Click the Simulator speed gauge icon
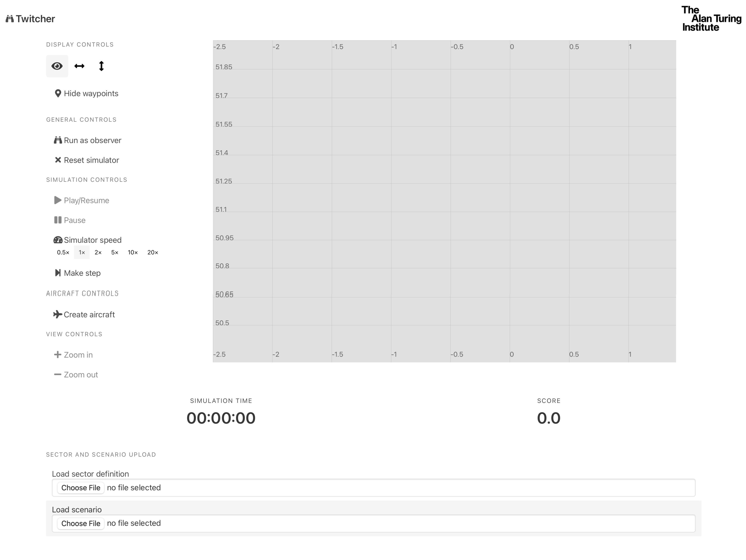 pos(58,240)
